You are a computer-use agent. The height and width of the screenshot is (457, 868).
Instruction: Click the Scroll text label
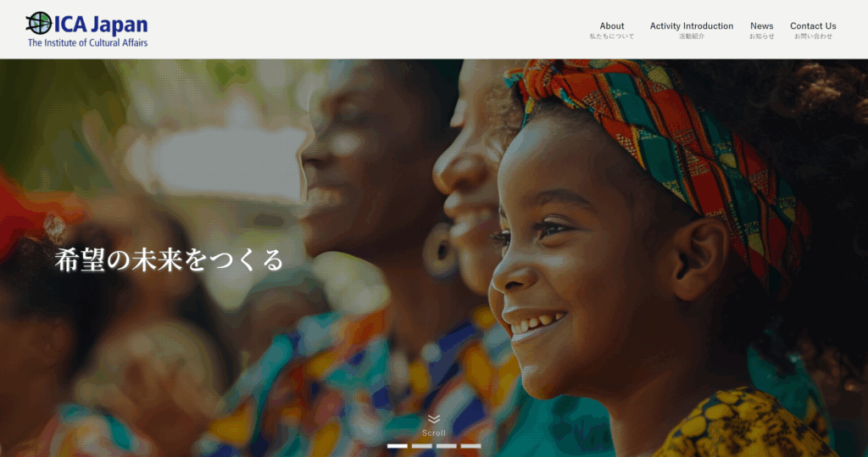point(434,433)
